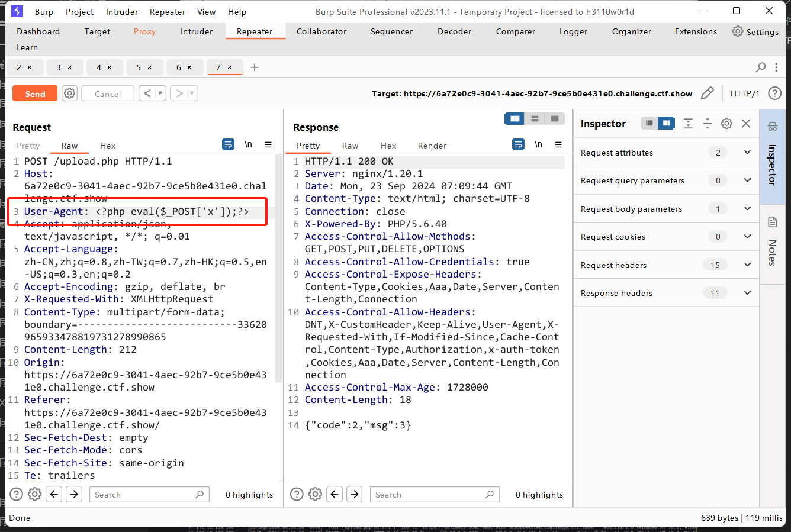Open the Extensions tab
791x532 pixels.
696,31
